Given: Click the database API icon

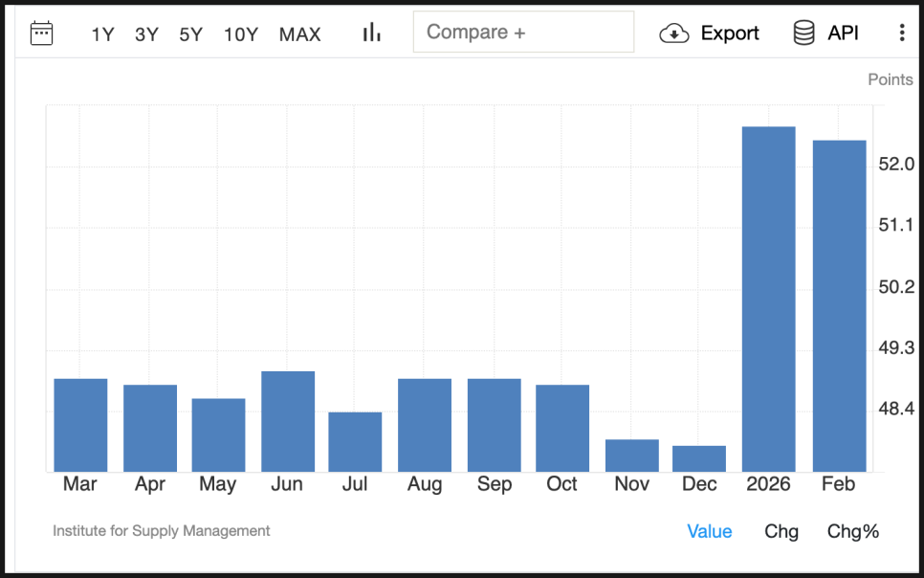Looking at the screenshot, I should [x=803, y=33].
